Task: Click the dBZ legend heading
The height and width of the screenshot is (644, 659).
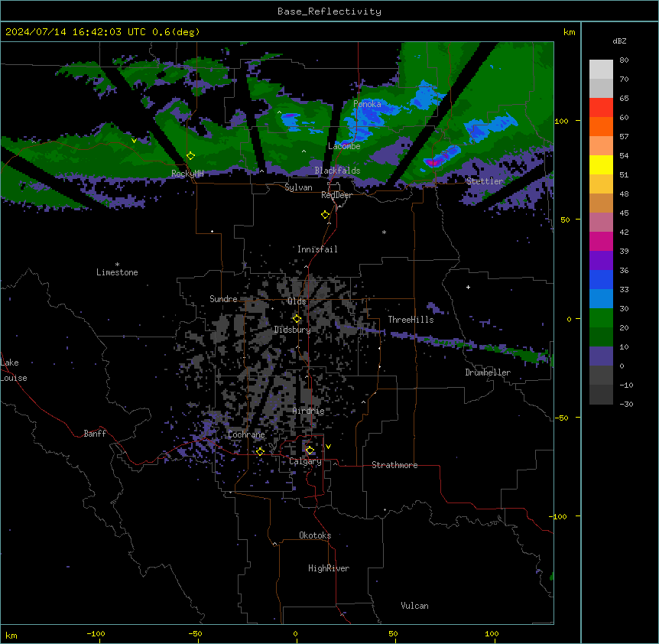Action: (x=619, y=41)
